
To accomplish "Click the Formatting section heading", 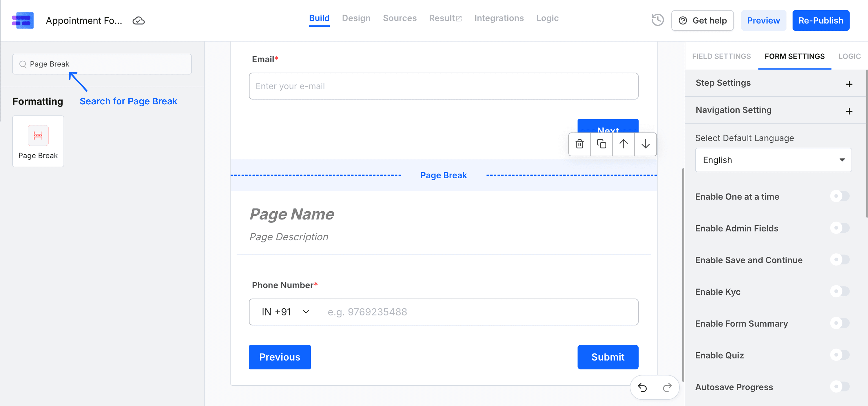I will pyautogui.click(x=38, y=101).
